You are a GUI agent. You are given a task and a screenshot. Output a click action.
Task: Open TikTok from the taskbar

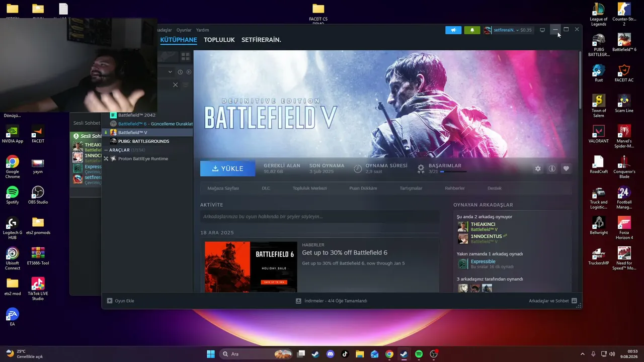(x=345, y=354)
